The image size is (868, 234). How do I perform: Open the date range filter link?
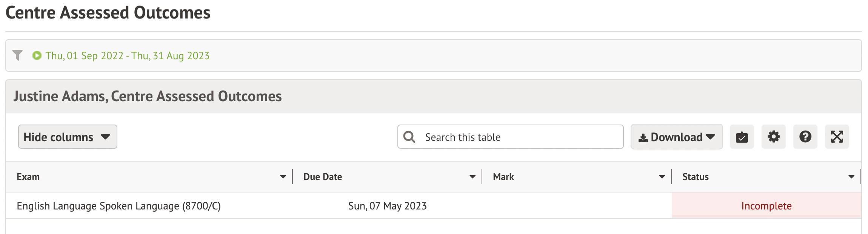pyautogui.click(x=127, y=56)
